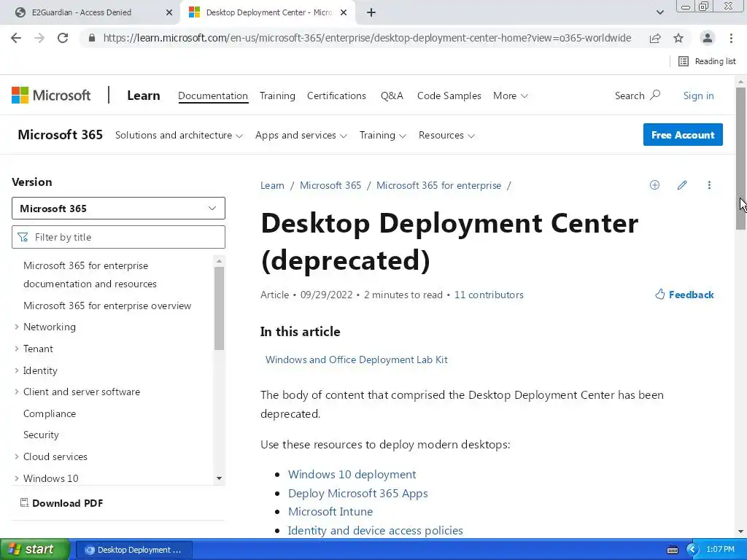Click the edit pencil icon
747x560 pixels.
click(x=682, y=185)
